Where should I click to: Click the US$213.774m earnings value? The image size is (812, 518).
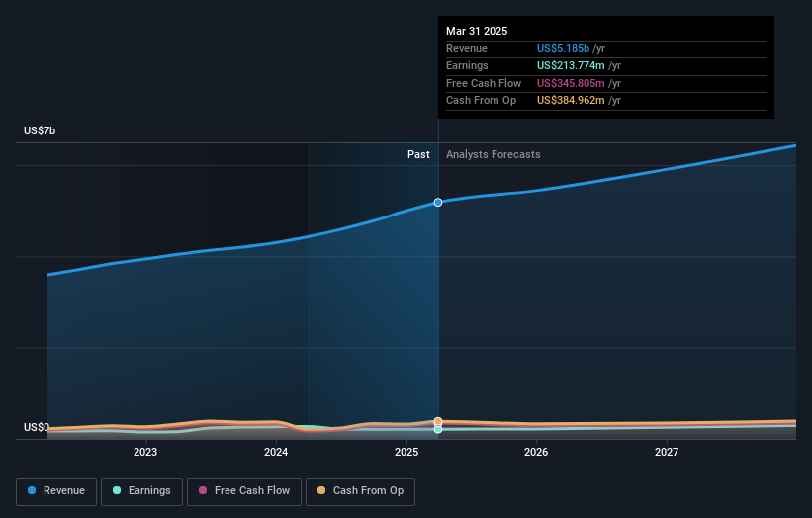click(571, 65)
